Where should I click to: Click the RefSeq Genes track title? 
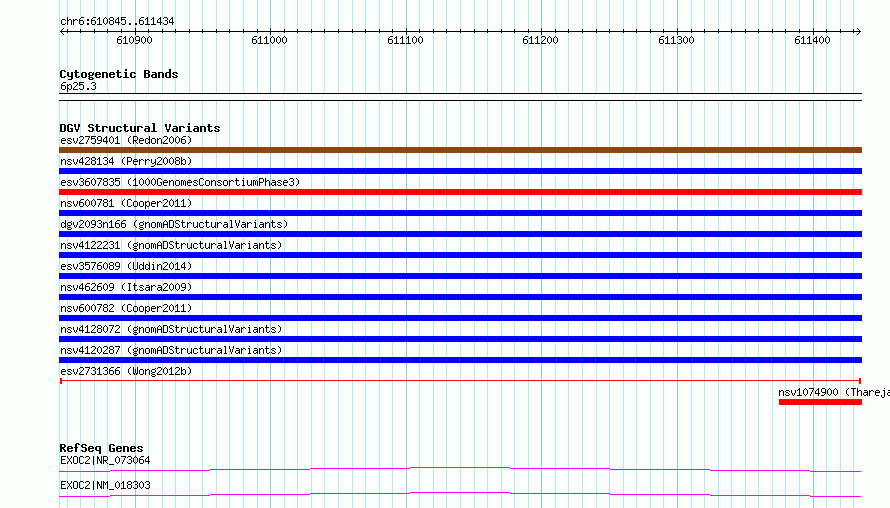[x=101, y=448]
